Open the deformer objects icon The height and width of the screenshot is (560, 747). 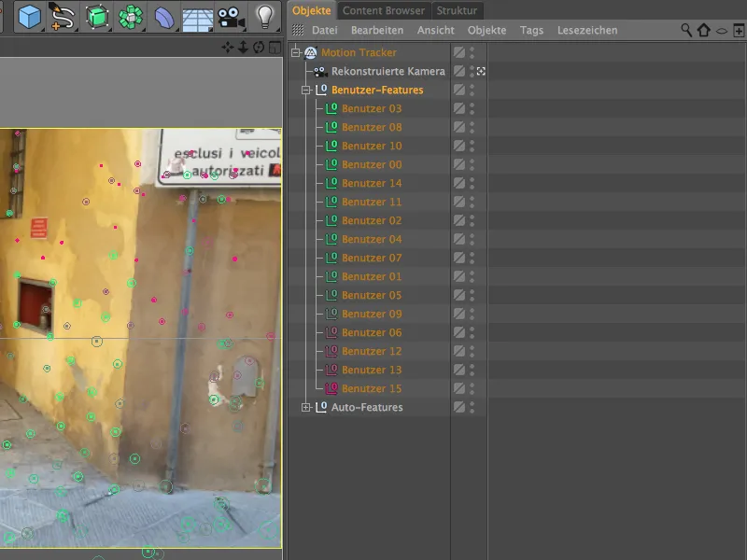164,17
